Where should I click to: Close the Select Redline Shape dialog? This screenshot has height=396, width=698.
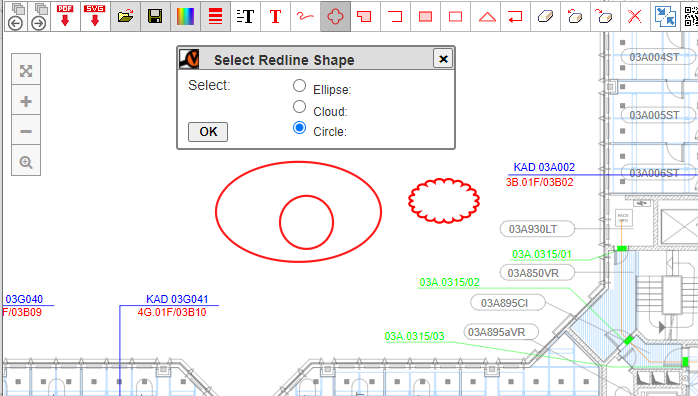(443, 59)
